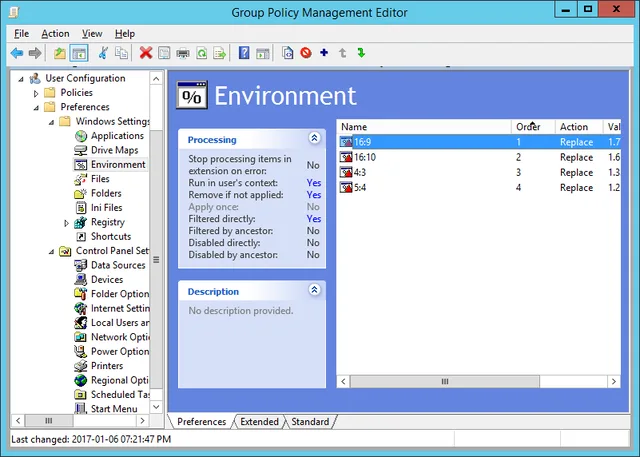This screenshot has width=640, height=457.
Task: Select the Registry node
Action: [x=108, y=222]
